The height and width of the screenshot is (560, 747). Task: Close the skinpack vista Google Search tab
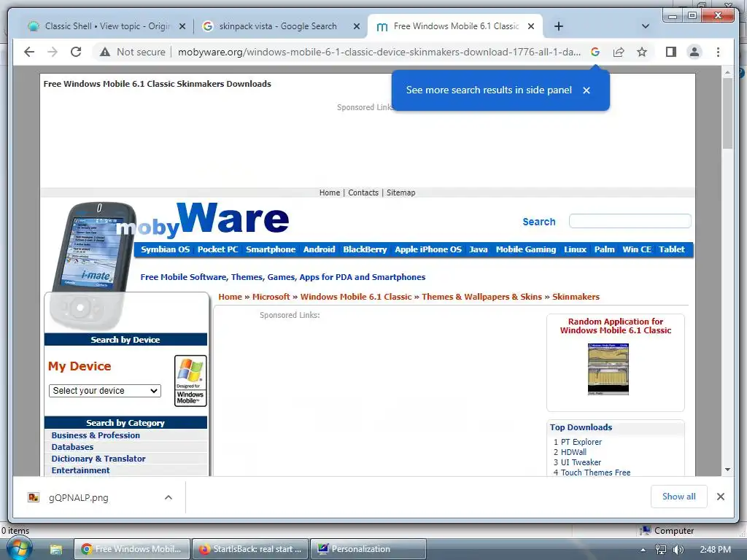pyautogui.click(x=356, y=27)
